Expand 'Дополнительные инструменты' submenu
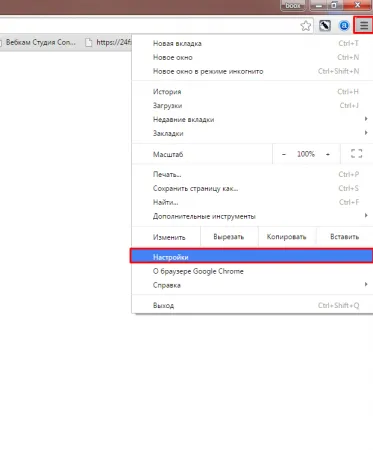 tap(252, 216)
